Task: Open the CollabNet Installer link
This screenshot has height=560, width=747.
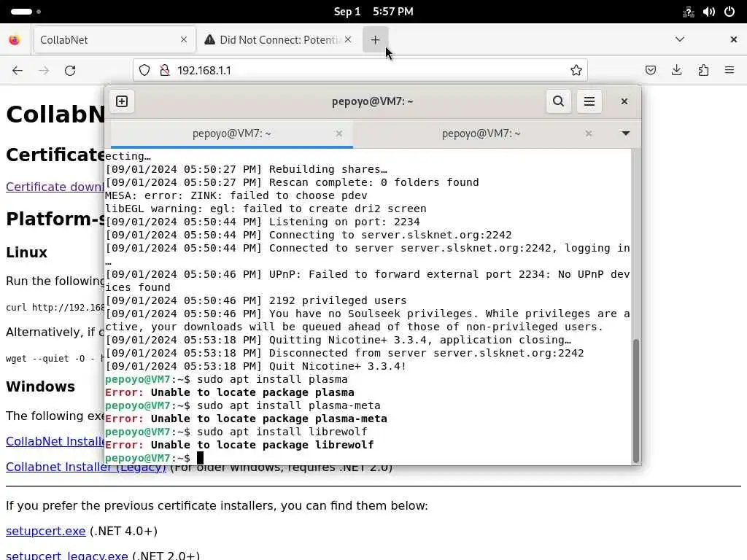Action: click(x=55, y=441)
